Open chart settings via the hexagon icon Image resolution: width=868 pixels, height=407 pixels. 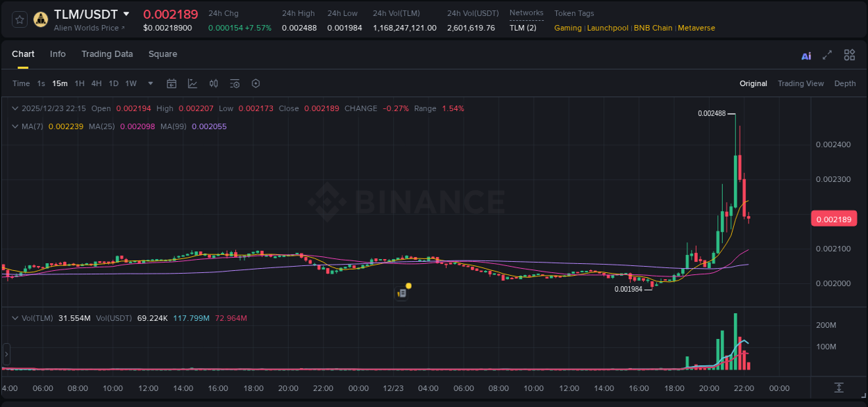coord(256,83)
